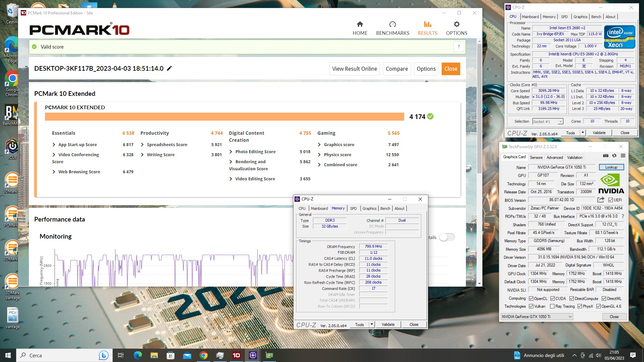
Task: Switch to the Advanced tab in GPU-Z
Action: [x=555, y=158]
